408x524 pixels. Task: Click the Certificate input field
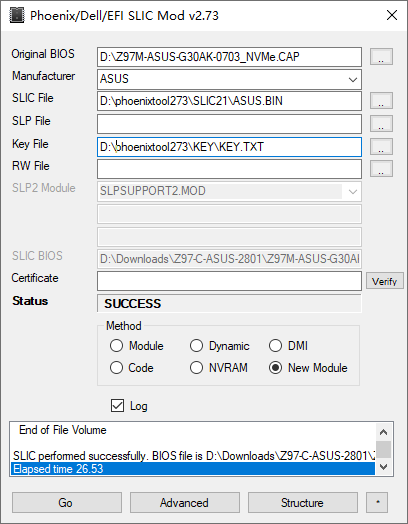click(229, 281)
